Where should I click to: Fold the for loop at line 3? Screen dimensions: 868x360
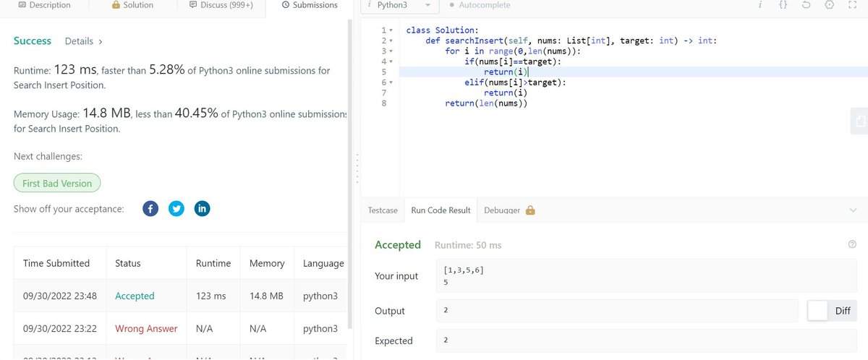[x=391, y=51]
